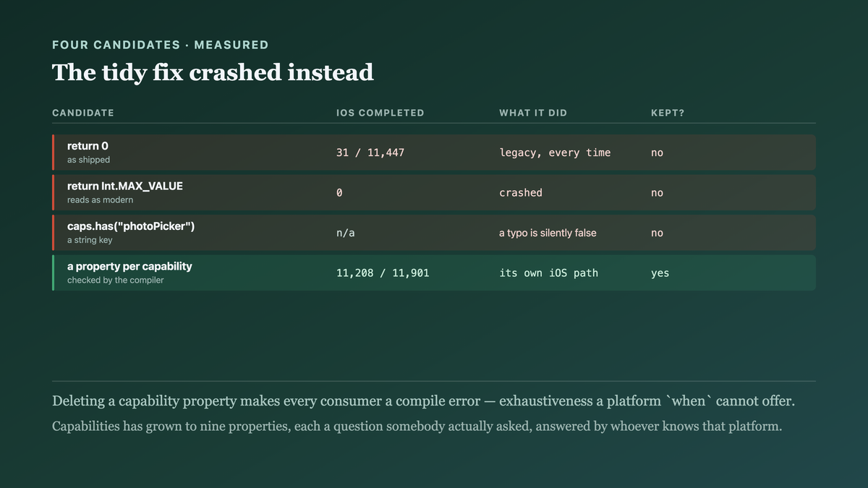Click the 'as shipped' subtitle
868x488 pixels.
88,160
